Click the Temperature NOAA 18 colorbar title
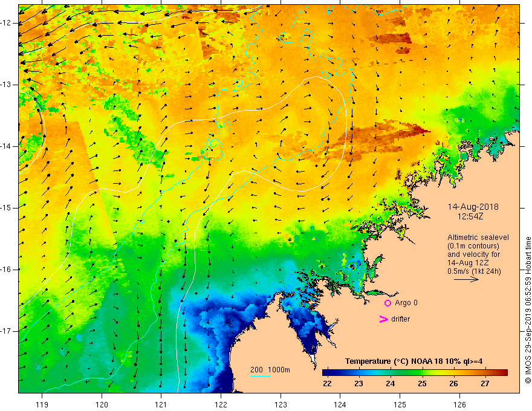Screen dimensions: 532x411 pyautogui.click(x=414, y=361)
